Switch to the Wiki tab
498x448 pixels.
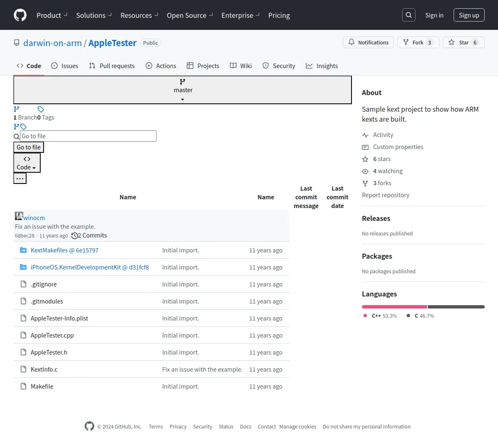[241, 66]
